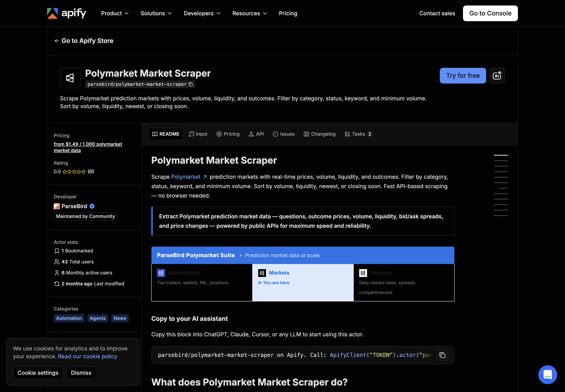This screenshot has height=392, width=565.
Task: Expand the Product menu
Action: tap(115, 13)
